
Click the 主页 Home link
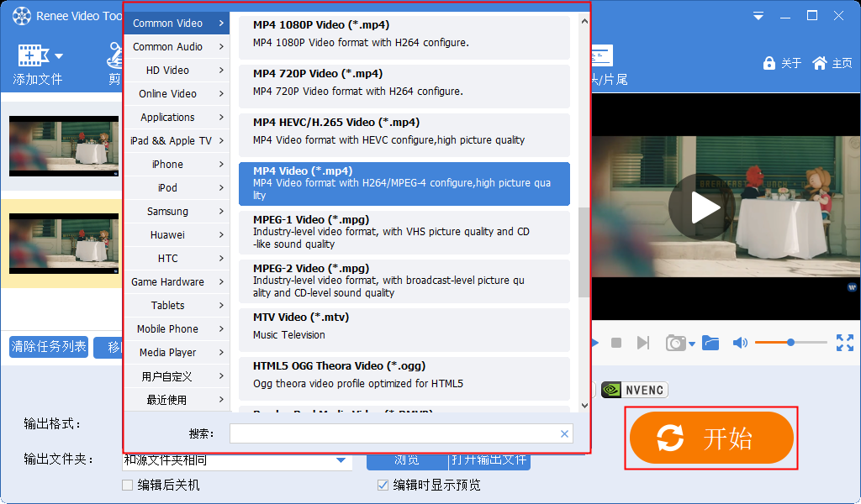(x=842, y=63)
